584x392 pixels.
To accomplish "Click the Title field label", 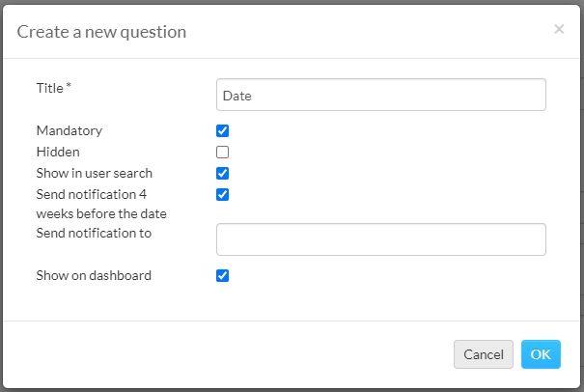I will pos(50,88).
